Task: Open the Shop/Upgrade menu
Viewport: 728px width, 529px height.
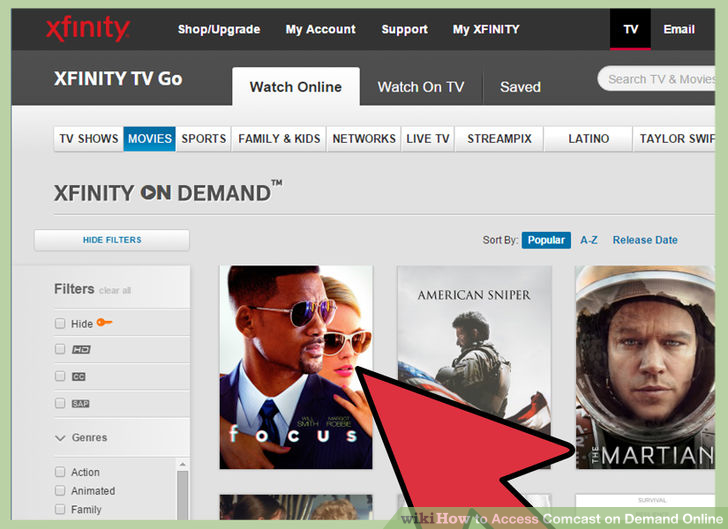Action: click(x=219, y=29)
